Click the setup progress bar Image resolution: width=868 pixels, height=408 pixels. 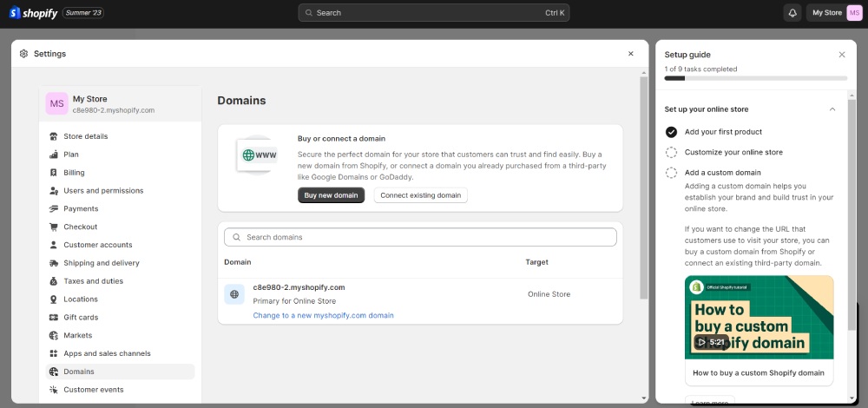tap(756, 79)
